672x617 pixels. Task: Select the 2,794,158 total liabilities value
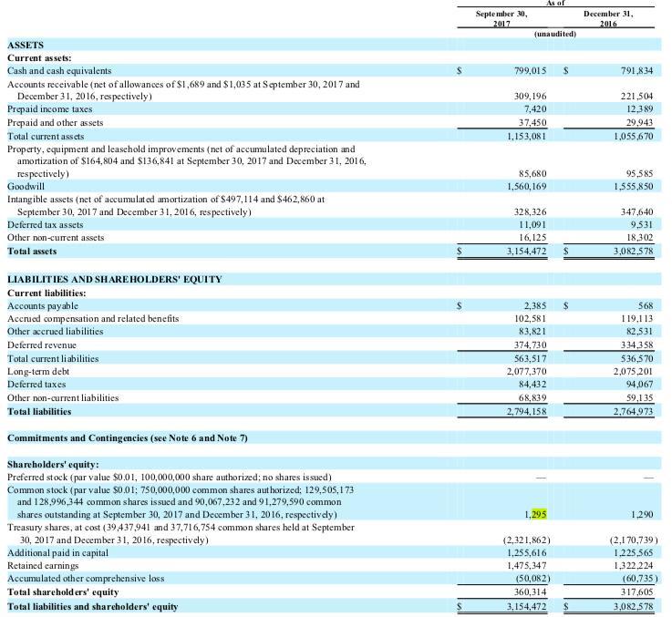click(527, 411)
